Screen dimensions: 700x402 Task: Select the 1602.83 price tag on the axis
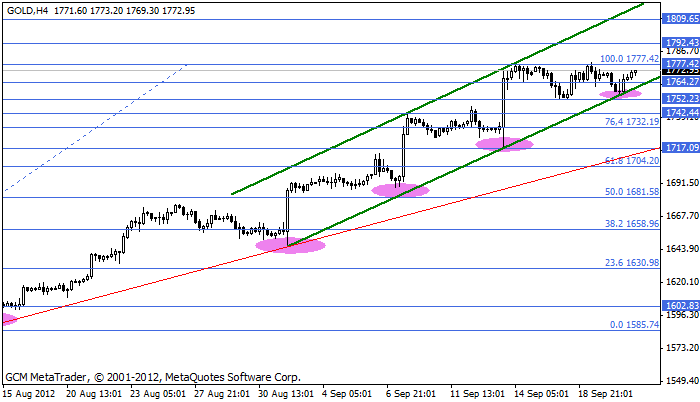[x=680, y=307]
